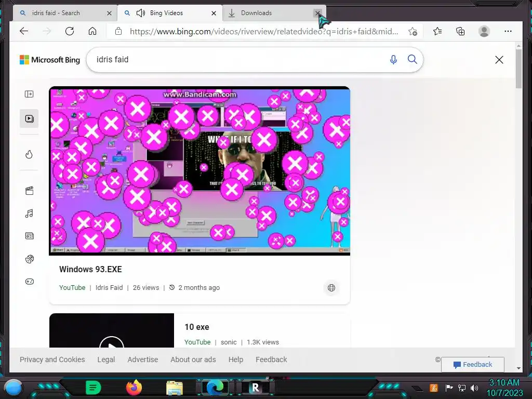Open the music videos category
This screenshot has height=399, width=532.
[x=29, y=214]
